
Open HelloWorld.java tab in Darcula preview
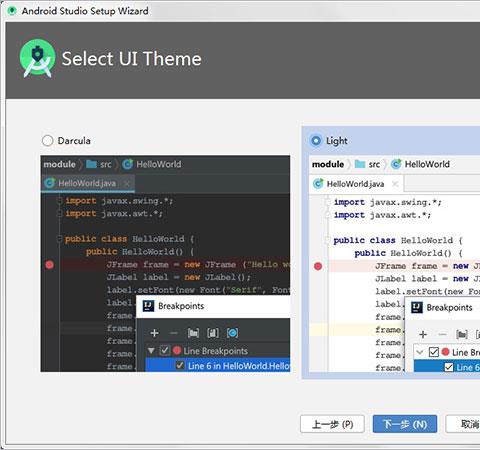(87, 183)
